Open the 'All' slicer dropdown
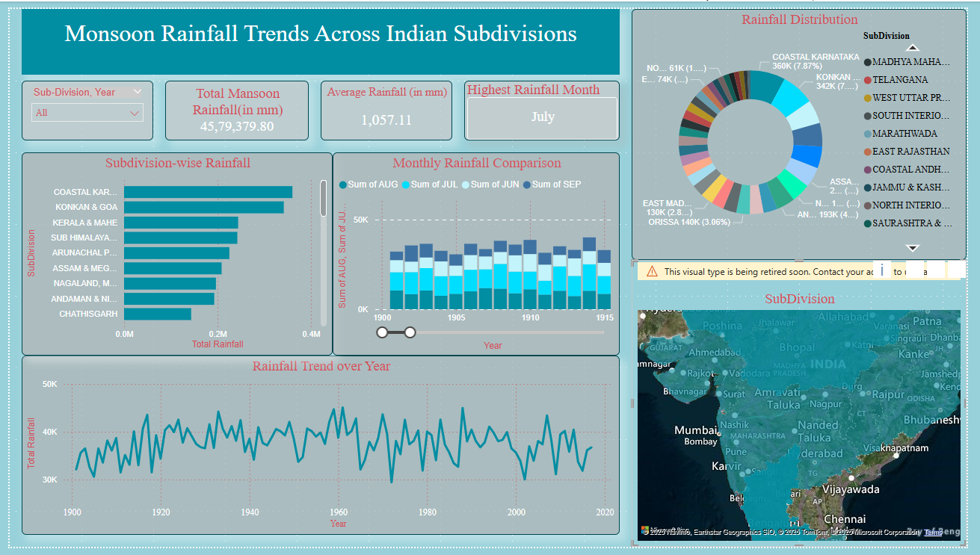Viewport: 980px width, 555px height. coord(87,113)
